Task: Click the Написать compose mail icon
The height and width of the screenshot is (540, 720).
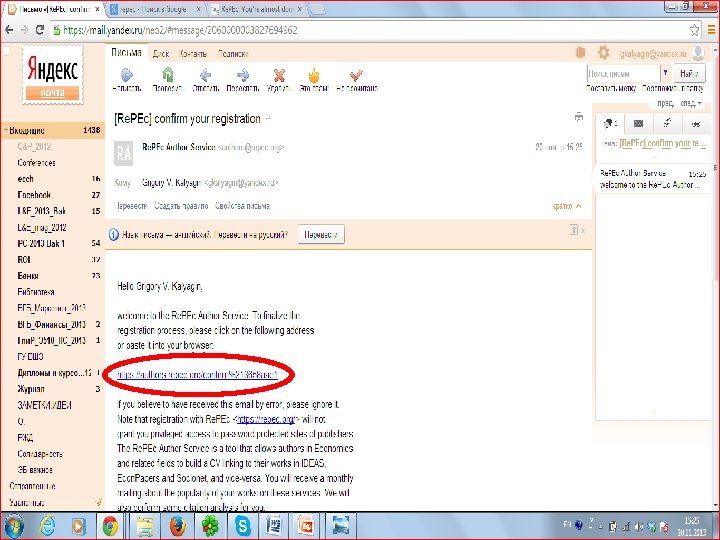Action: pyautogui.click(x=127, y=74)
